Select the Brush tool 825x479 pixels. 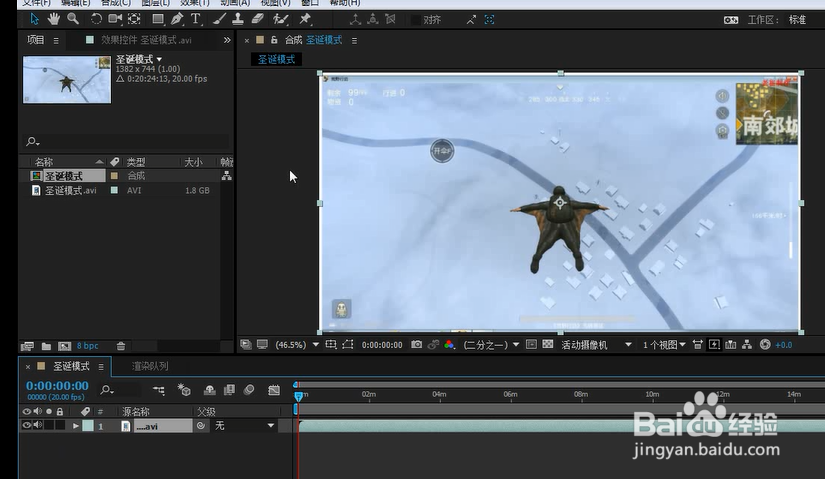pyautogui.click(x=219, y=19)
